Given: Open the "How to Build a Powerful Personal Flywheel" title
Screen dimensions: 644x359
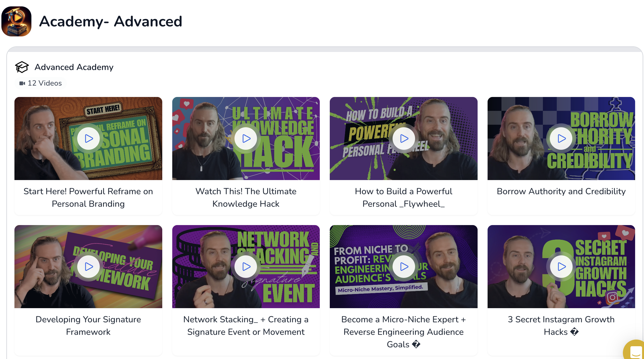Looking at the screenshot, I should pos(403,197).
